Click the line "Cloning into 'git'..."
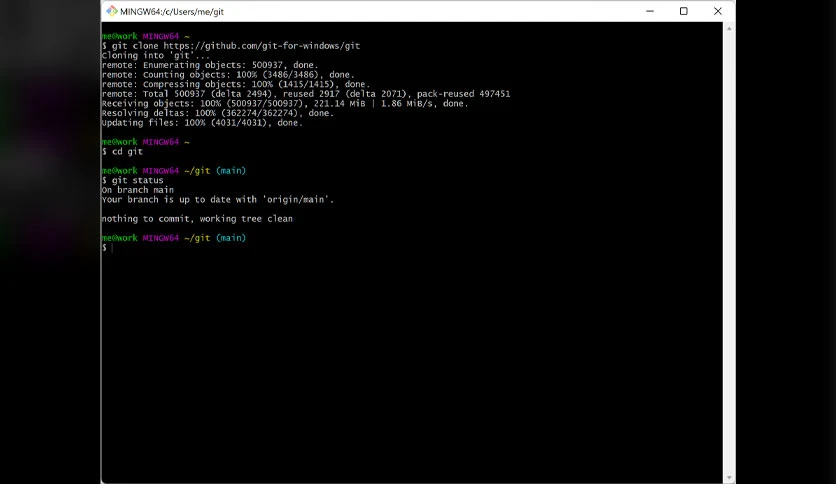This screenshot has height=484, width=836. pos(156,55)
